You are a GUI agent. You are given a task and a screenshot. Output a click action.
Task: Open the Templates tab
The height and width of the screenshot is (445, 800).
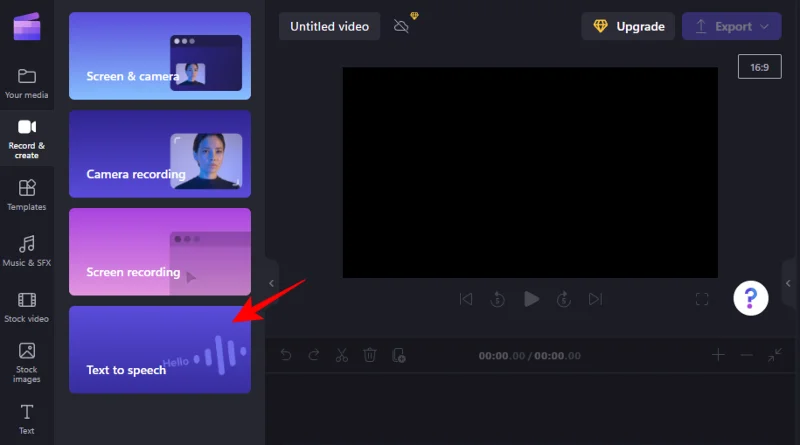pos(27,195)
